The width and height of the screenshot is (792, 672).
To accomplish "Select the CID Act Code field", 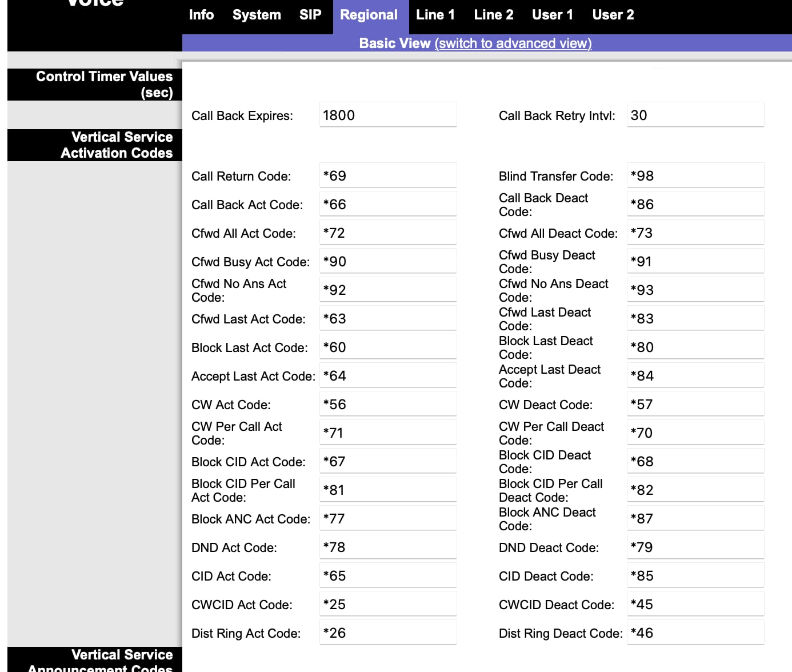I will coord(388,575).
